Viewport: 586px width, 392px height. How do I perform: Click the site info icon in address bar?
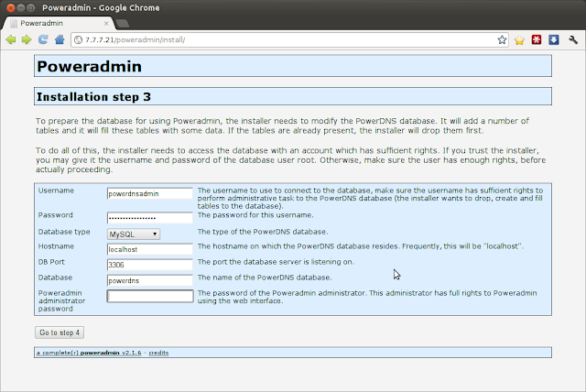[78, 40]
